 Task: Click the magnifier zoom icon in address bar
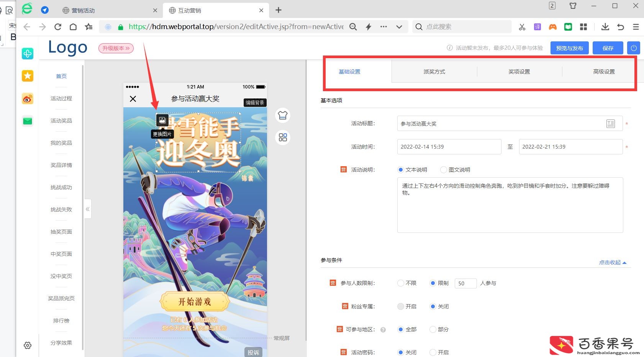click(x=353, y=27)
